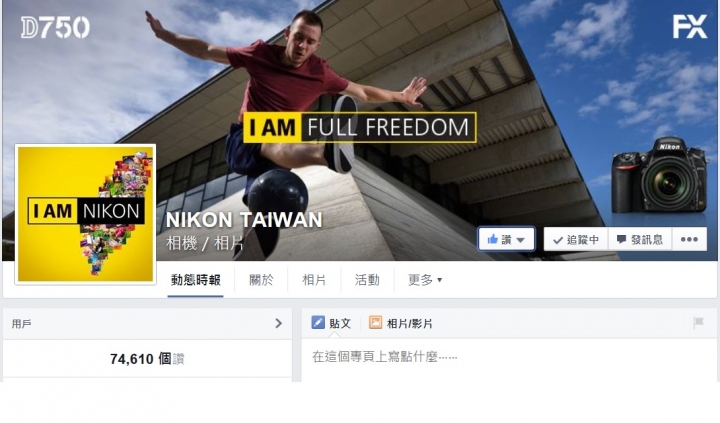Click the FX logo on cover
The height and width of the screenshot is (423, 720).
[x=690, y=27]
